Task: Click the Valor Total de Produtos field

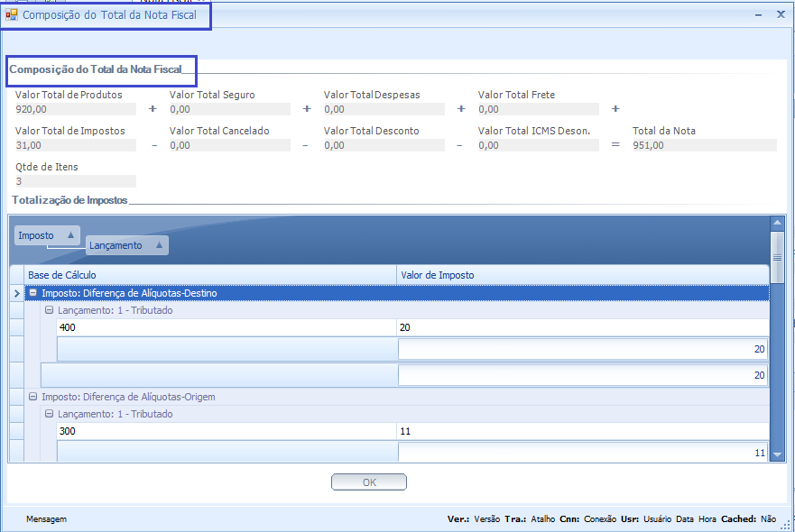Action: pyautogui.click(x=75, y=109)
